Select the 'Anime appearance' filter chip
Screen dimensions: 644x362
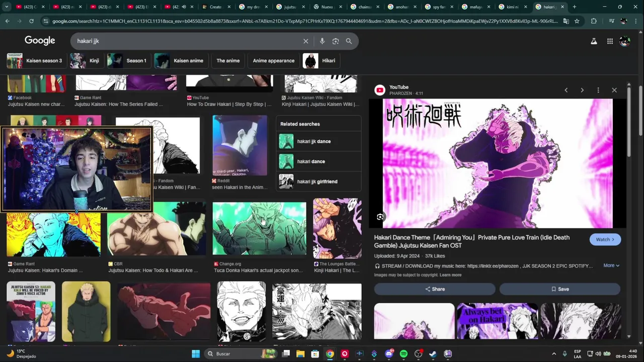(x=273, y=61)
